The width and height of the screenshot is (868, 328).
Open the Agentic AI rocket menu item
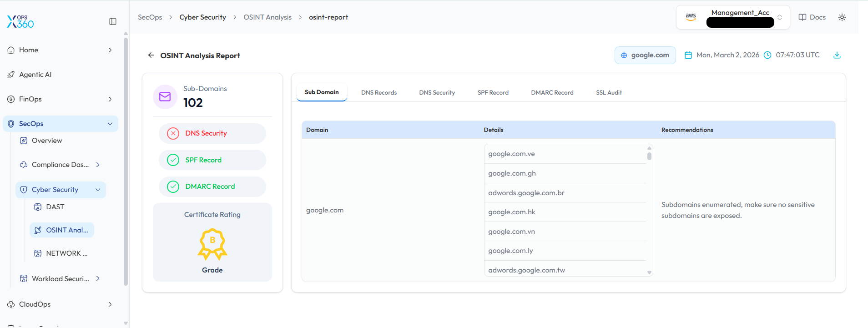click(35, 75)
